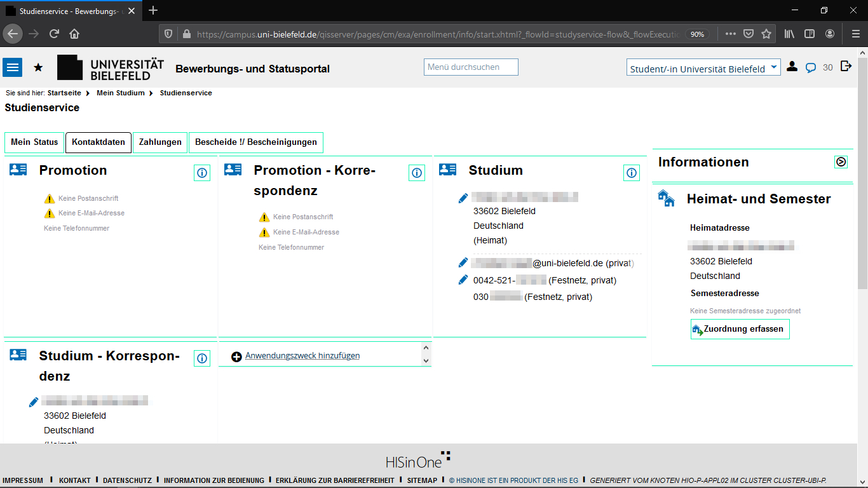Click the 90% zoom level indicator
The width and height of the screenshot is (868, 488).
coord(697,34)
